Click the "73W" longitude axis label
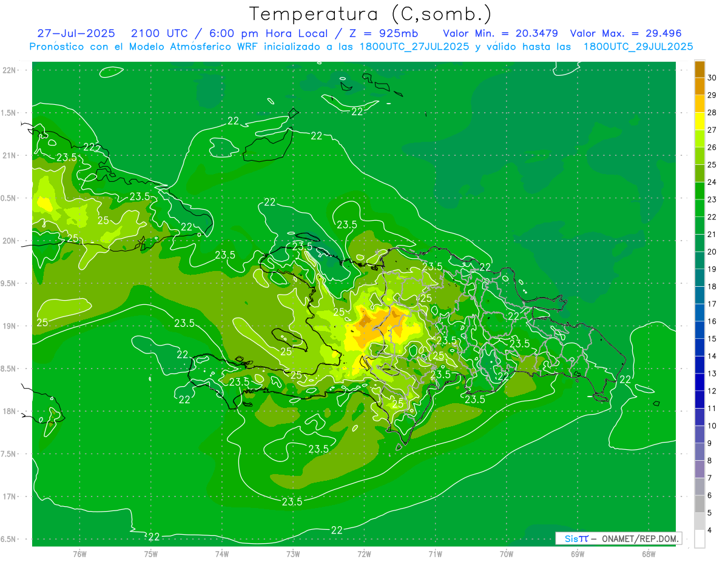 coord(293,554)
